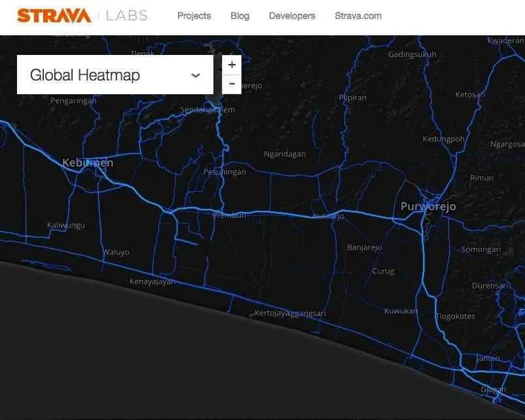The width and height of the screenshot is (525, 420).
Task: Click the Kaliwungu map label
Action: (66, 225)
